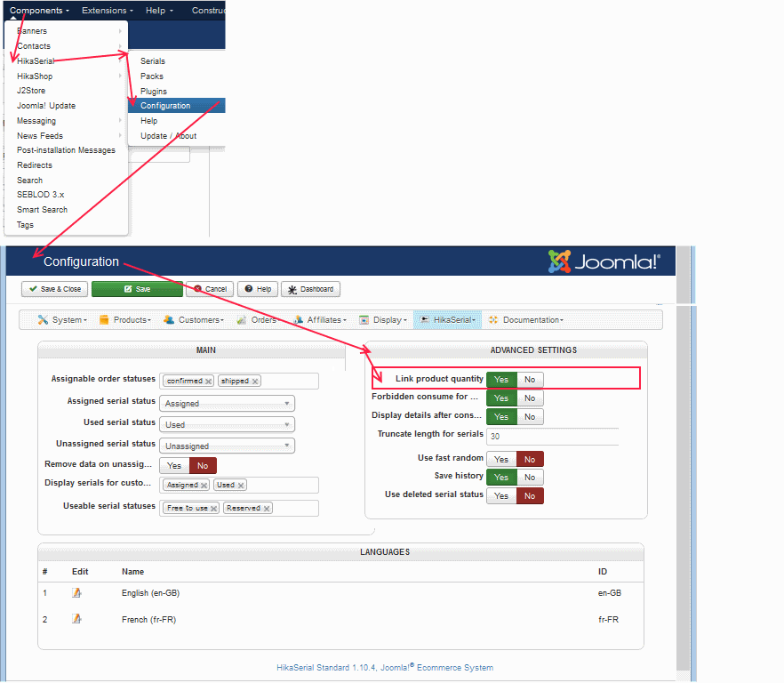Remove the confirmed order status tag

209,382
